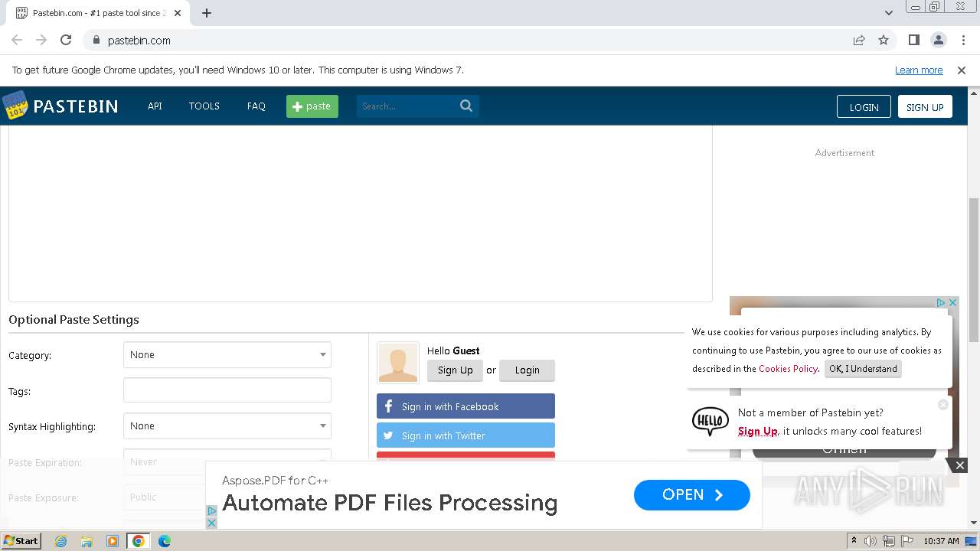Click the Hello speech bubble icon
The height and width of the screenshot is (551, 980).
(x=710, y=421)
